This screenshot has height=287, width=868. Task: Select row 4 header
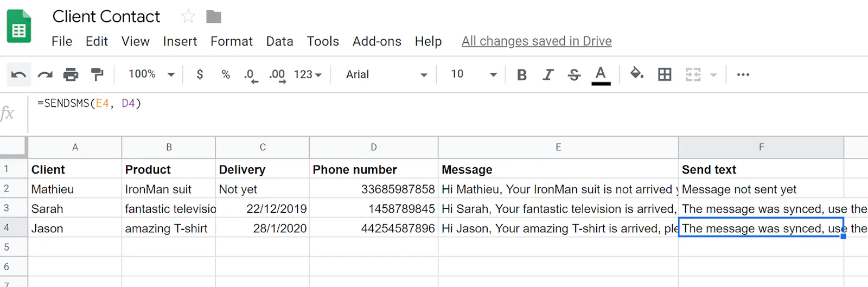point(14,227)
